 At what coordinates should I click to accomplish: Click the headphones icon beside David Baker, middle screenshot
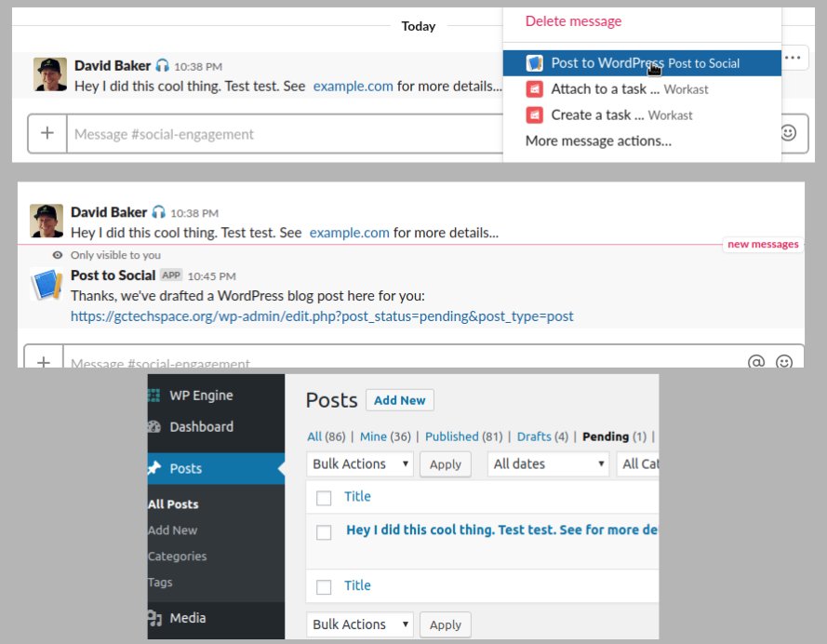pyautogui.click(x=159, y=212)
